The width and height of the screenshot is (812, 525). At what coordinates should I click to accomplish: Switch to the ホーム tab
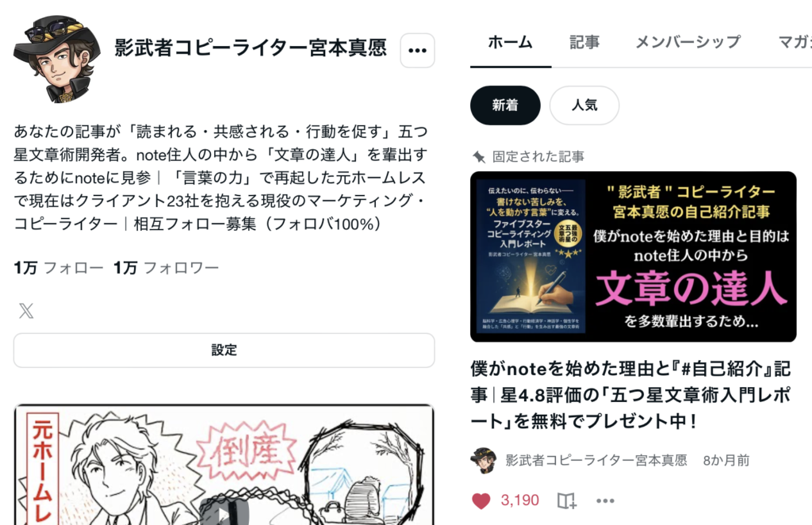click(x=510, y=42)
